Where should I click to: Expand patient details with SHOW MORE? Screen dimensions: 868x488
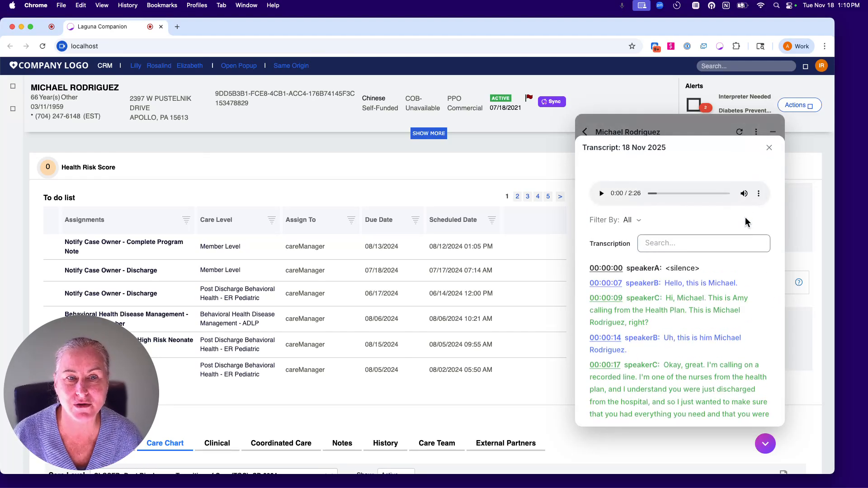point(428,133)
